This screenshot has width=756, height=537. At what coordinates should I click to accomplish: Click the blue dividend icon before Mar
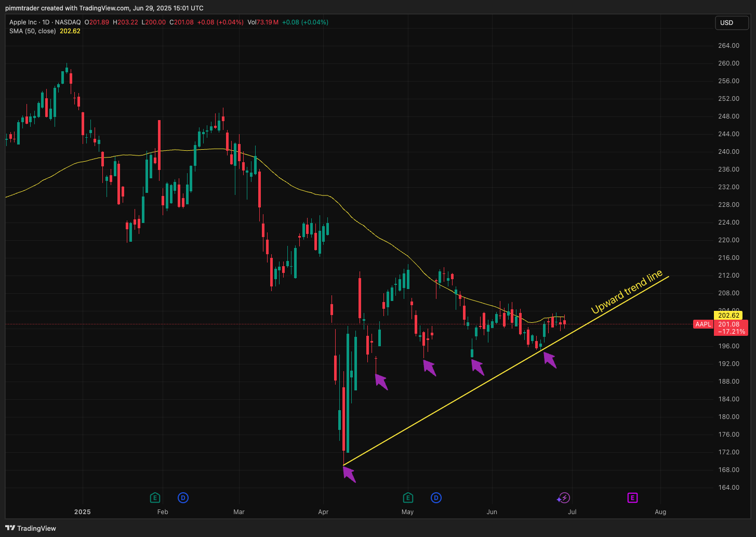[x=183, y=498]
